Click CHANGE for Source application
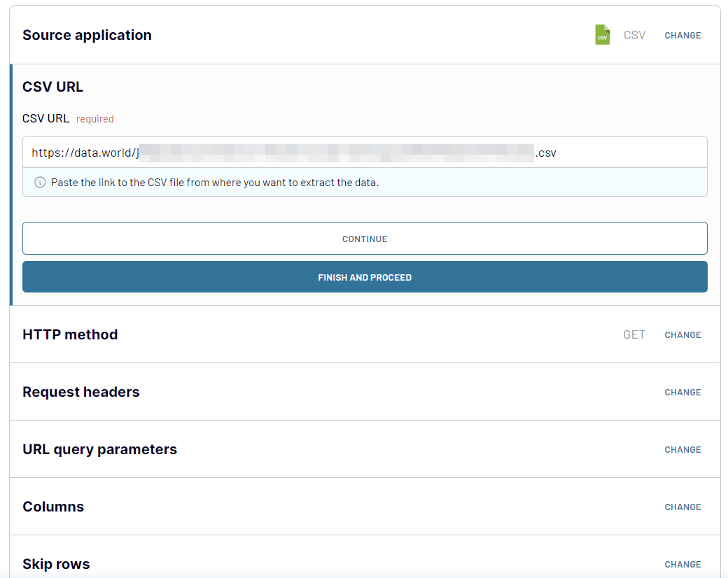This screenshot has height=578, width=728. (x=682, y=35)
